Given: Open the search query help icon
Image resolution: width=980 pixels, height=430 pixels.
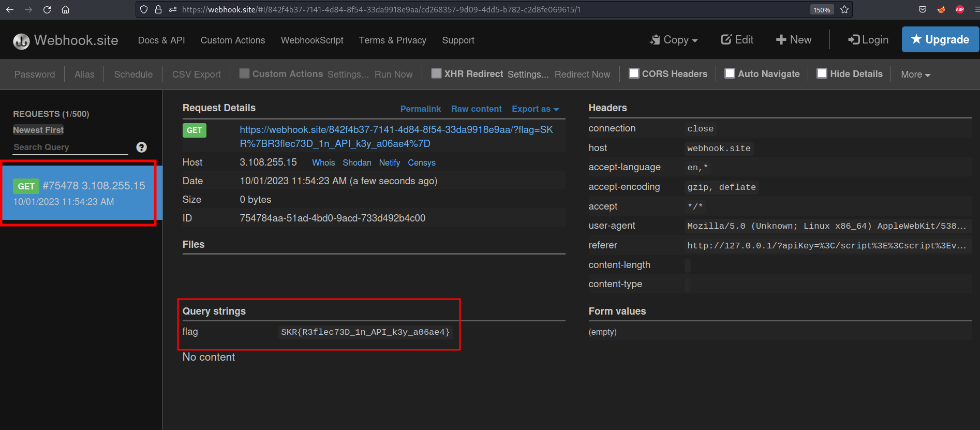Looking at the screenshot, I should pyautogui.click(x=141, y=147).
